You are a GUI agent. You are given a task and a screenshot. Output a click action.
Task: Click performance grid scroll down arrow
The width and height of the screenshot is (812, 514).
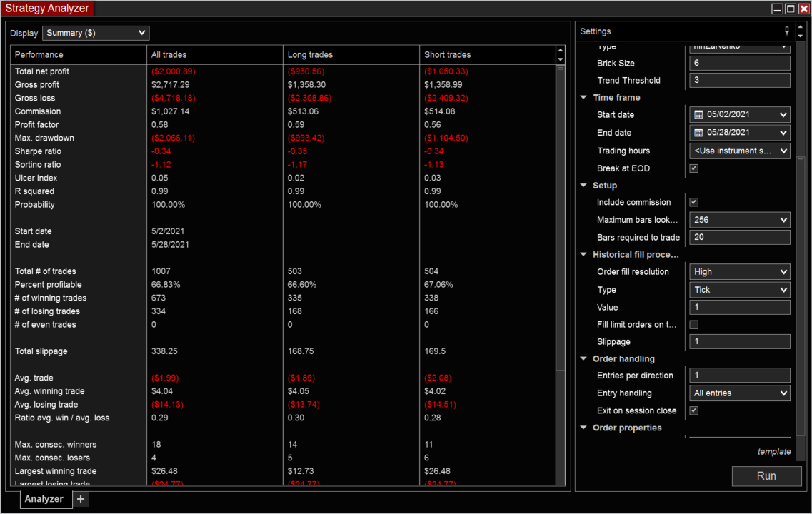tap(561, 59)
